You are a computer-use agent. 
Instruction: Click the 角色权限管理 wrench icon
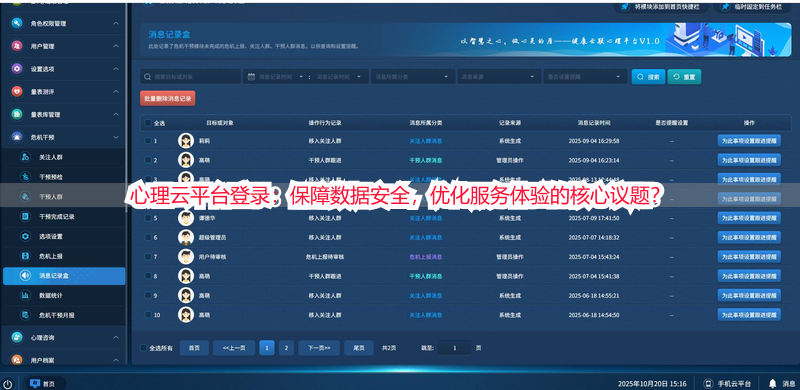click(x=17, y=23)
